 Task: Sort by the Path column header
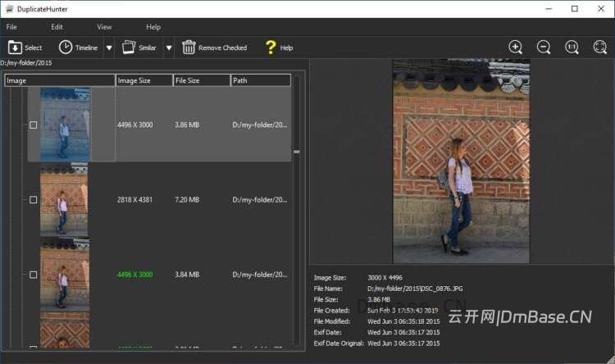pyautogui.click(x=261, y=80)
